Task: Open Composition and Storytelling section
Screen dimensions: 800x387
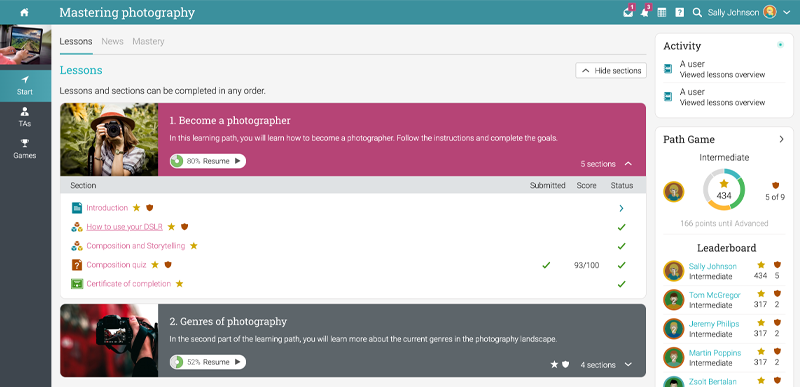Action: coord(136,246)
